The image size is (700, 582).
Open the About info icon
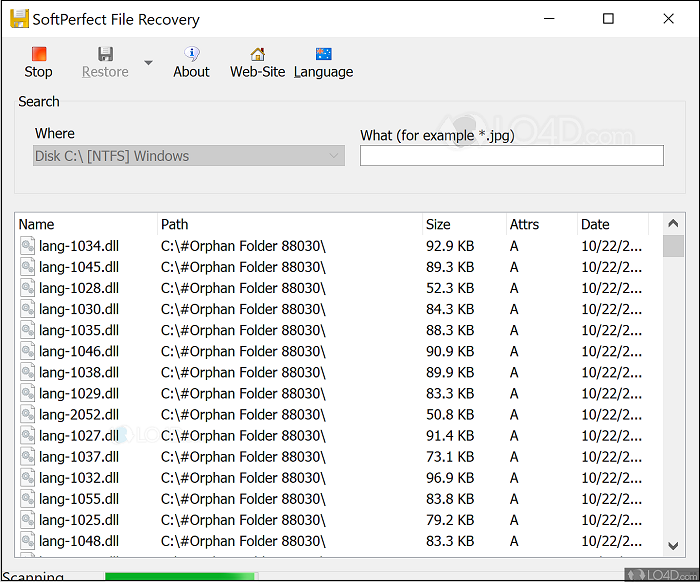click(x=192, y=54)
